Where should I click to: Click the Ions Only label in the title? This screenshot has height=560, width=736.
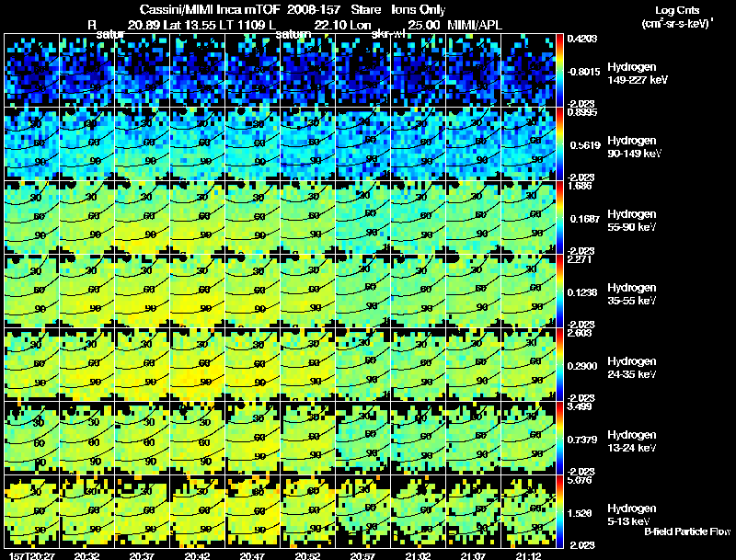pos(418,10)
